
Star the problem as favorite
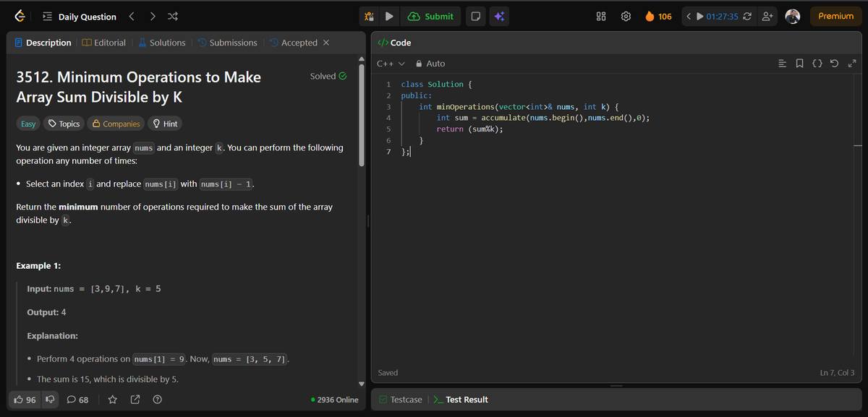click(x=113, y=400)
